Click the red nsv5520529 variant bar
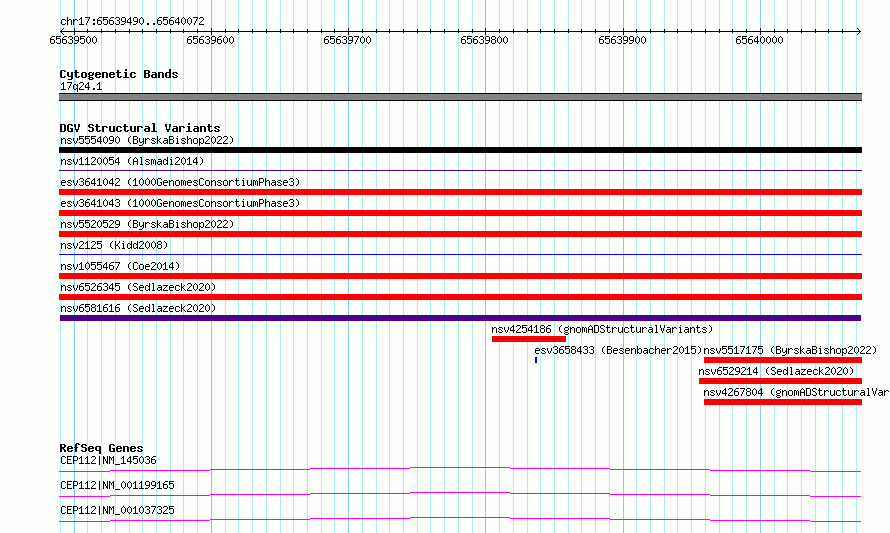 coord(460,234)
